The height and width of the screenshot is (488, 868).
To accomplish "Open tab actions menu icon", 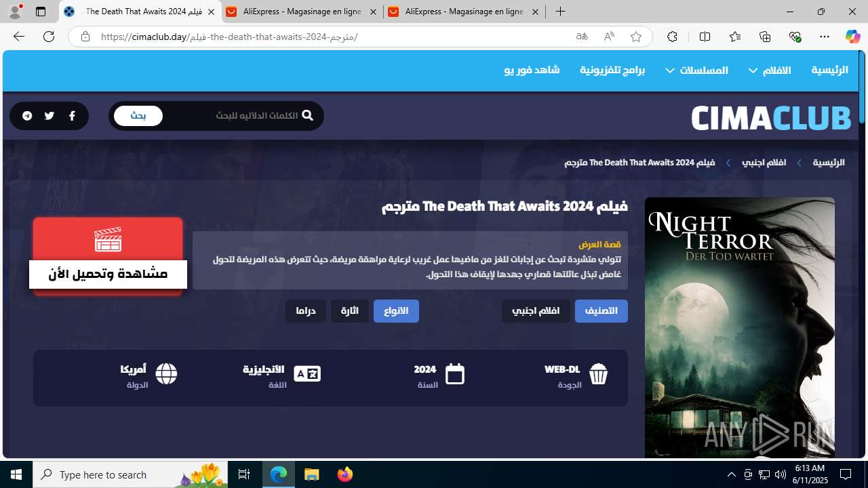I will point(41,12).
